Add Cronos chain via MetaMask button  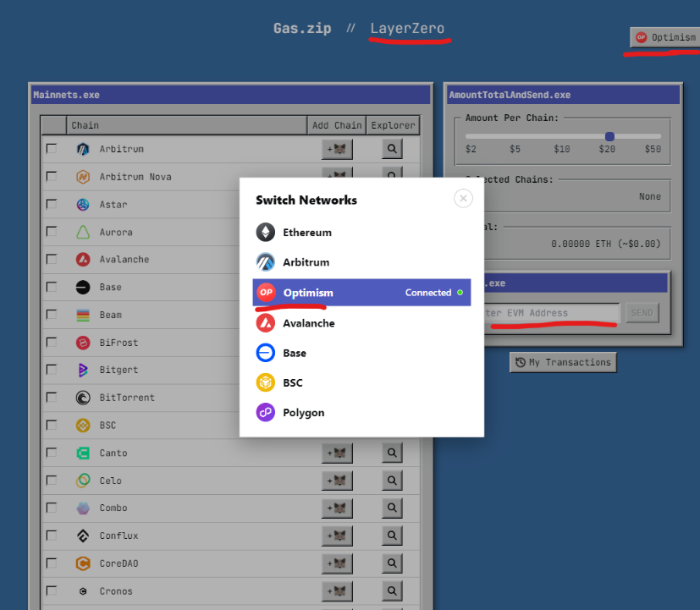(337, 591)
